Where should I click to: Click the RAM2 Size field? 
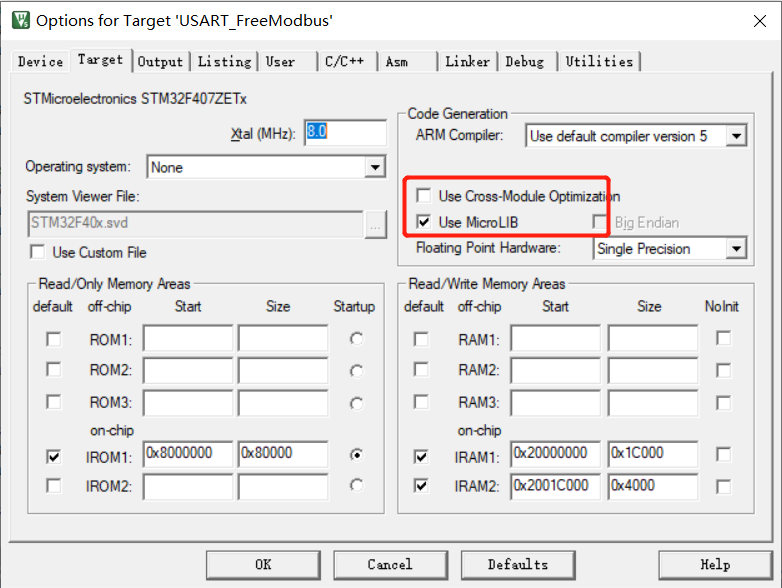pos(653,371)
